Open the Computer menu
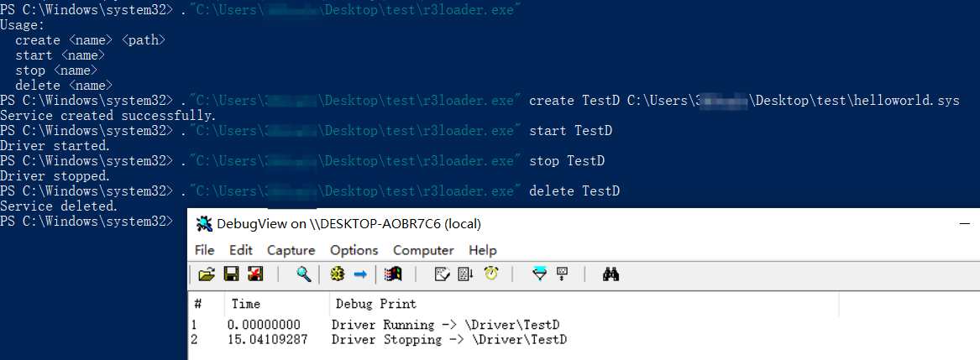Image resolution: width=980 pixels, height=360 pixels. [423, 250]
